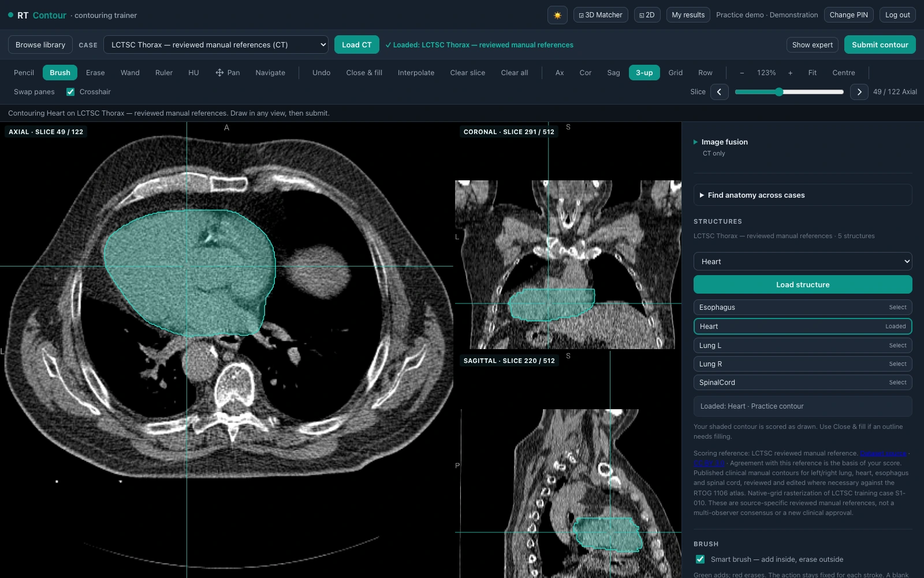This screenshot has height=578, width=924.
Task: Select the Esophagus structure row
Action: (803, 307)
